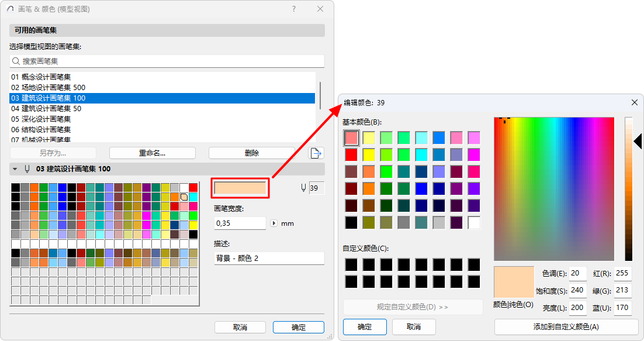Click the export pen set icon beside 删除
644x341 pixels.
pos(316,153)
